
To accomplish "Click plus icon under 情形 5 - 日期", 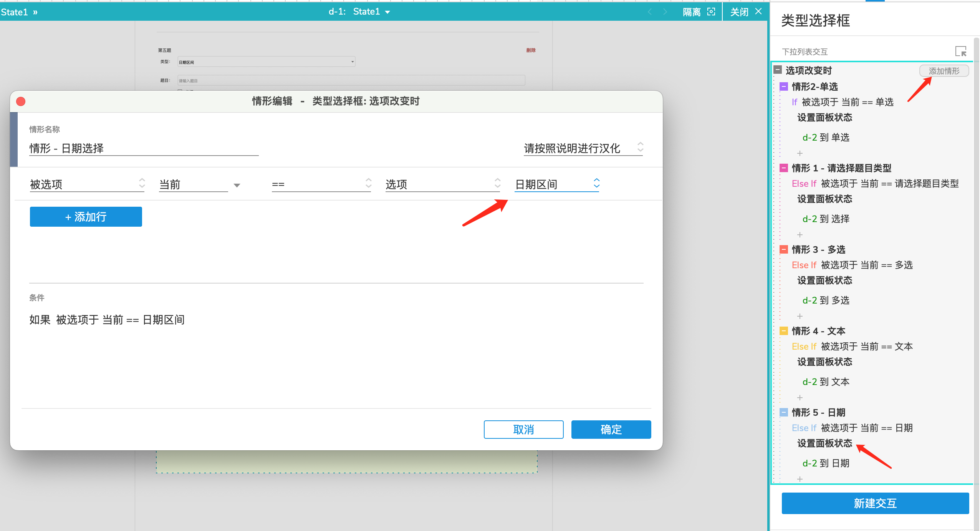I will 800,479.
